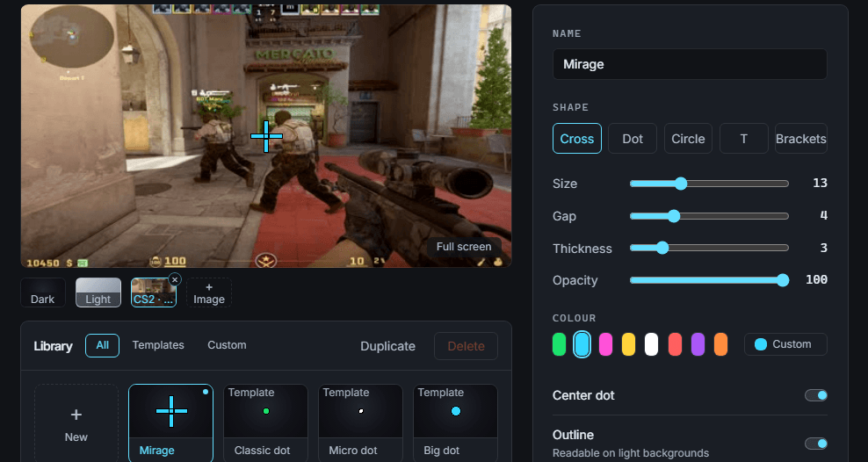Remove the CS2 background image with its X
This screenshot has height=462, width=868.
point(174,279)
